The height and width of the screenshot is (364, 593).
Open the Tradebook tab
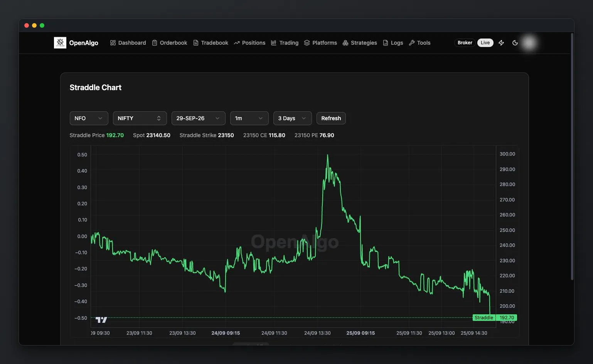pyautogui.click(x=211, y=43)
